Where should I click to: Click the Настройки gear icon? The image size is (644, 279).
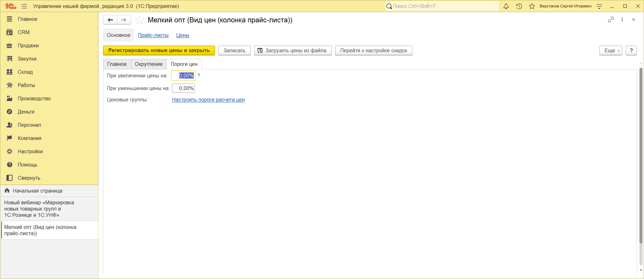click(x=9, y=151)
